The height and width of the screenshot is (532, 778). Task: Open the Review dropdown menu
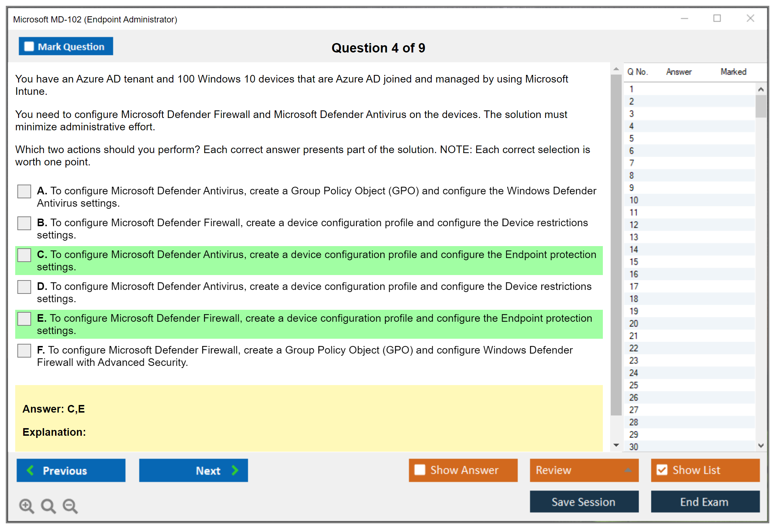click(x=628, y=470)
